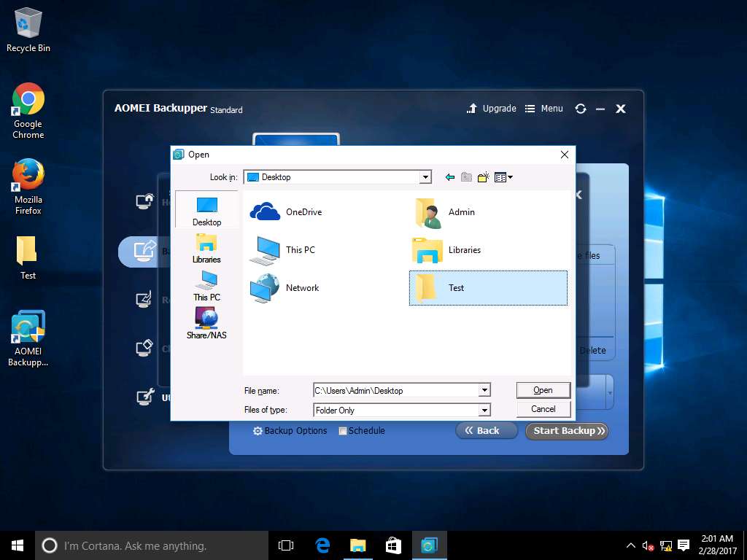Select the AOMEI Backupper desktop shortcut

(x=28, y=338)
